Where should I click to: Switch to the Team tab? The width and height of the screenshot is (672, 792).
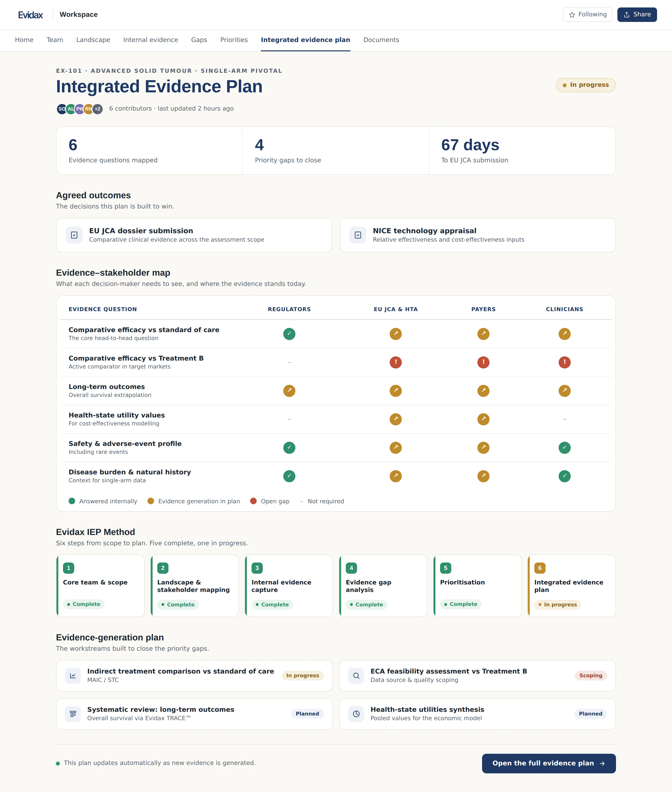pos(55,40)
